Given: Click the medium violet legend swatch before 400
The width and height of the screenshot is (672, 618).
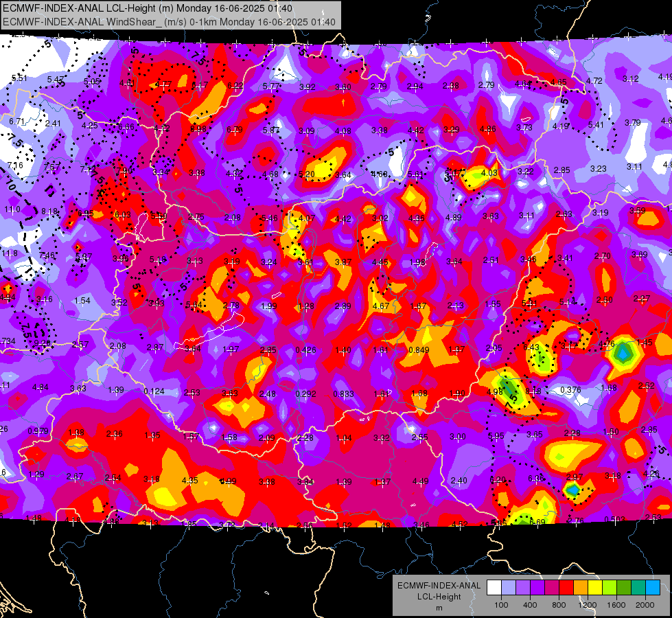Looking at the screenshot, I should pyautogui.click(x=523, y=588).
